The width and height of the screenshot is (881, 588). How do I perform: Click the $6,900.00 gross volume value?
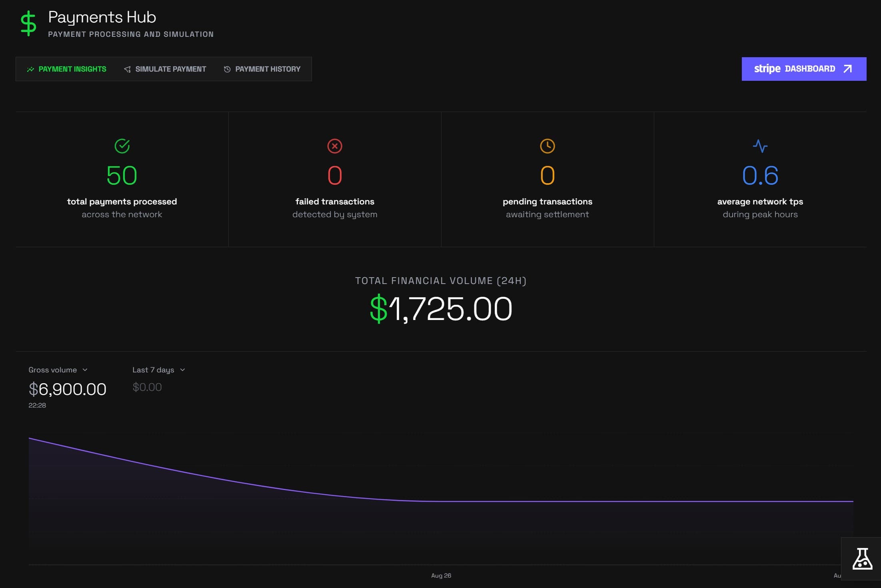pyautogui.click(x=67, y=389)
